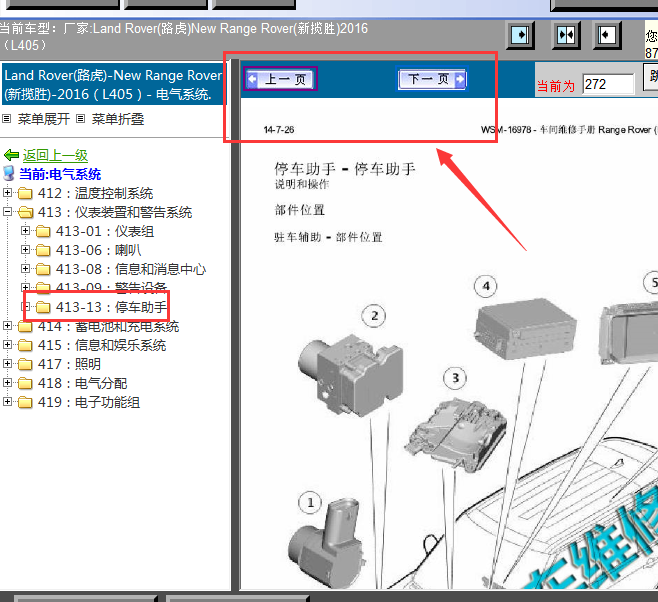Screen dimensions: 658x602
Task: Click the open folder icon beside 413
Action: click(x=25, y=212)
